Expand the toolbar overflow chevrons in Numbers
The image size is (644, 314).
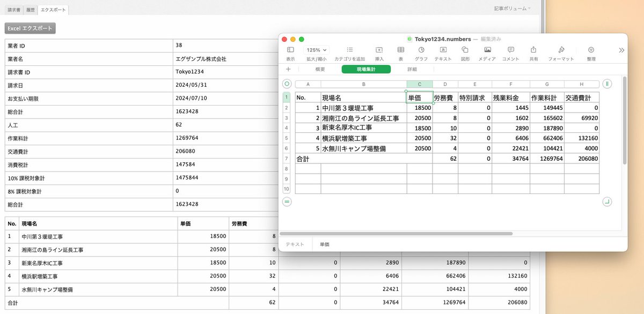621,50
